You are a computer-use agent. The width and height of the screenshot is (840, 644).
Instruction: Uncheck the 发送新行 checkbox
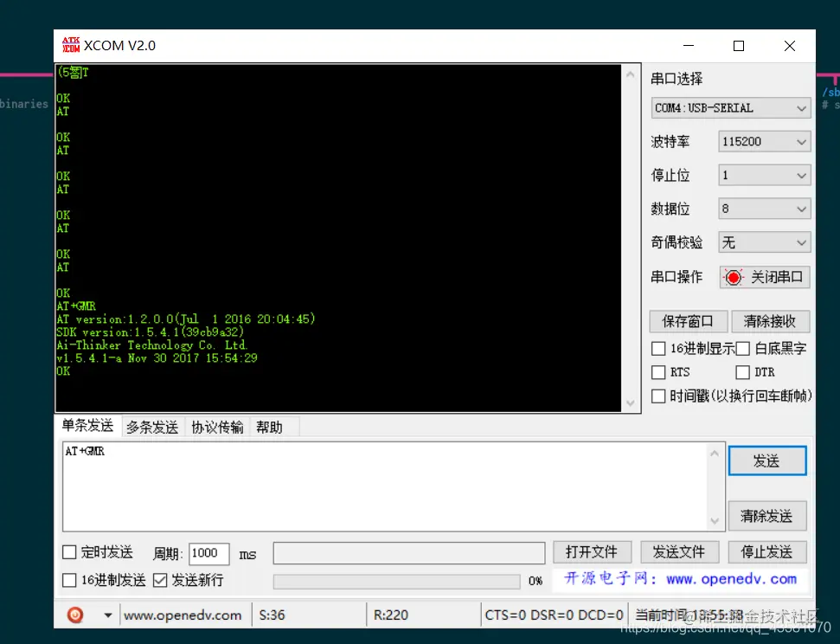pos(160,580)
